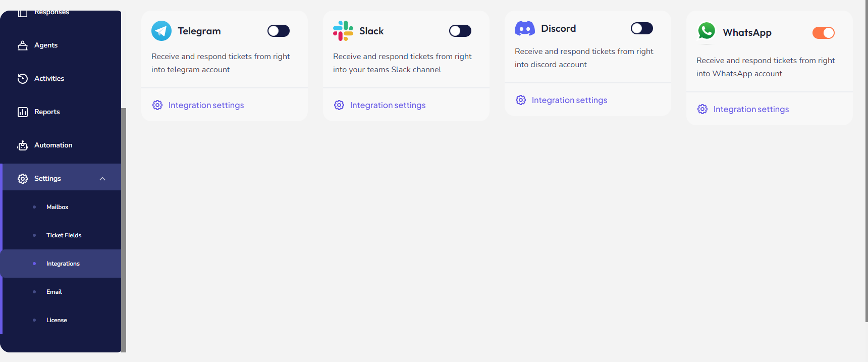Click the gear icon in WhatsApp card
Screen dimensions: 868x362
tap(702, 109)
